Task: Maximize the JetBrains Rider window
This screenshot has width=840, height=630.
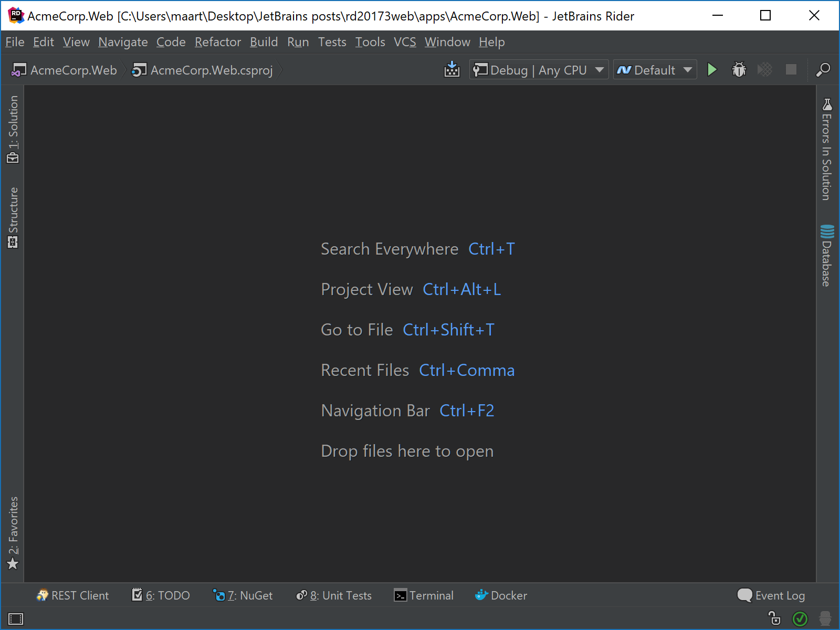Action: click(x=765, y=16)
